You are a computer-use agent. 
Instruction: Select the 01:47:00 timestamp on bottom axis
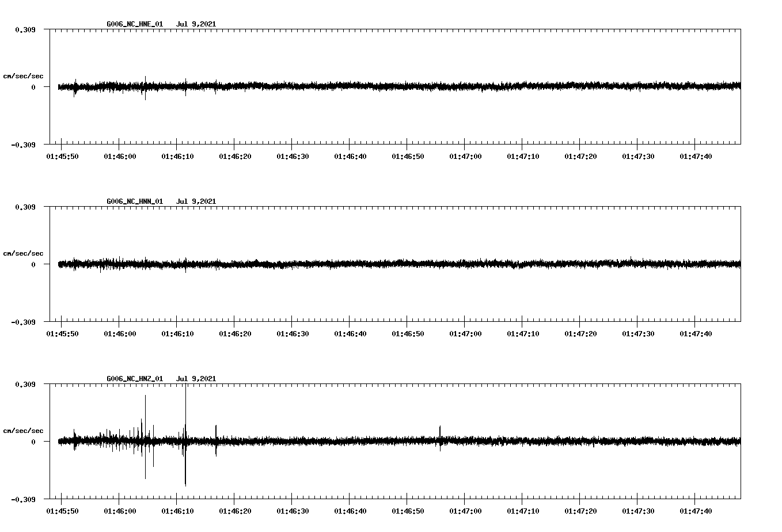click(x=466, y=510)
